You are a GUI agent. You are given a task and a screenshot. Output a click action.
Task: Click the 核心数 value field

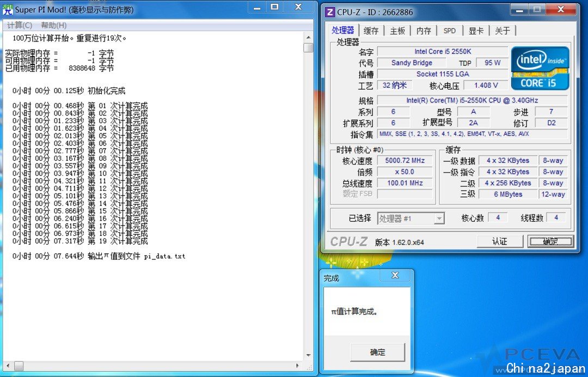(x=498, y=217)
